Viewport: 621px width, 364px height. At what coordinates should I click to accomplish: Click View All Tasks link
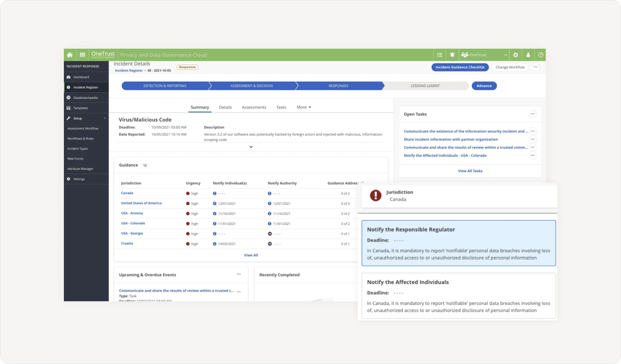(x=470, y=171)
